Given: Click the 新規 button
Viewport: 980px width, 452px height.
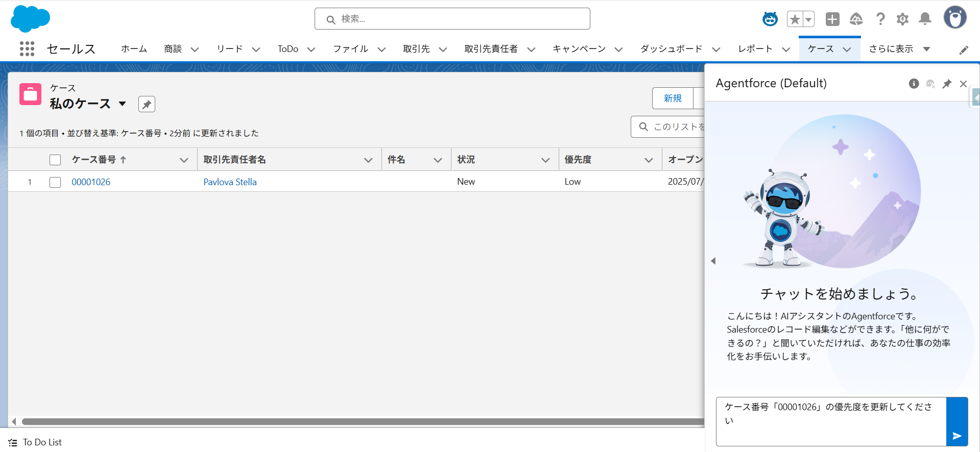Looking at the screenshot, I should pyautogui.click(x=673, y=98).
